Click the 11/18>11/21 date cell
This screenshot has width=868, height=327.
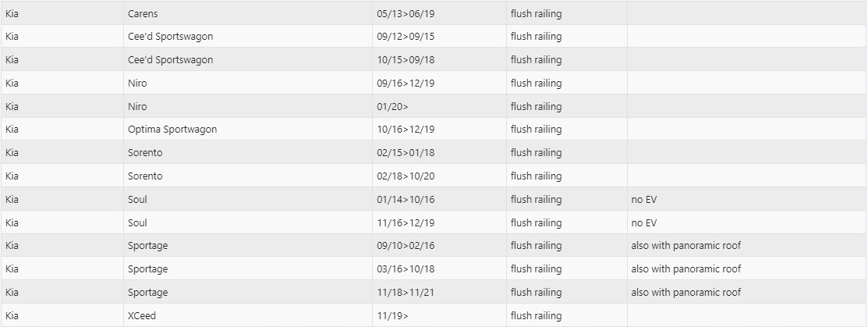click(406, 293)
